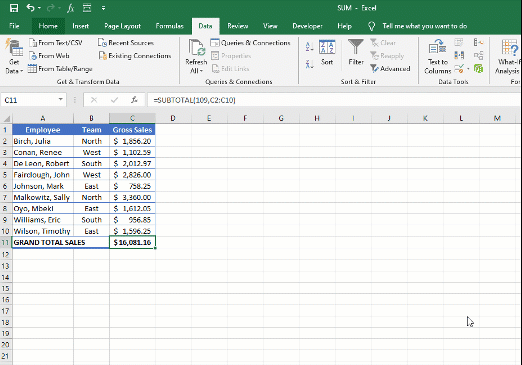Switch to the View tab
This screenshot has height=365, width=522.
pyautogui.click(x=270, y=26)
